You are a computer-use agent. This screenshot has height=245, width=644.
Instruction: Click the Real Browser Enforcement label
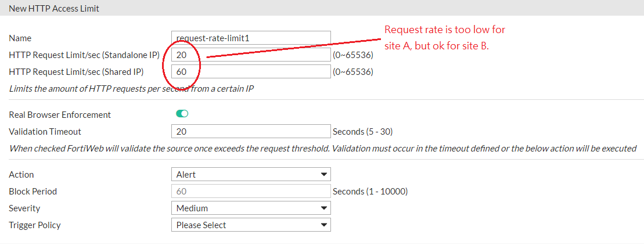click(x=60, y=115)
